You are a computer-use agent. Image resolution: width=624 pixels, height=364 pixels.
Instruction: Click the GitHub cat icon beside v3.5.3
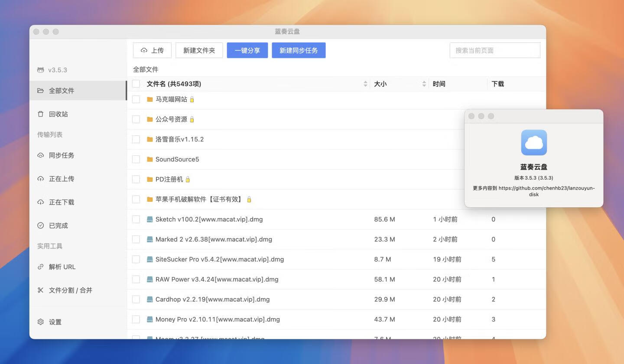(x=41, y=70)
